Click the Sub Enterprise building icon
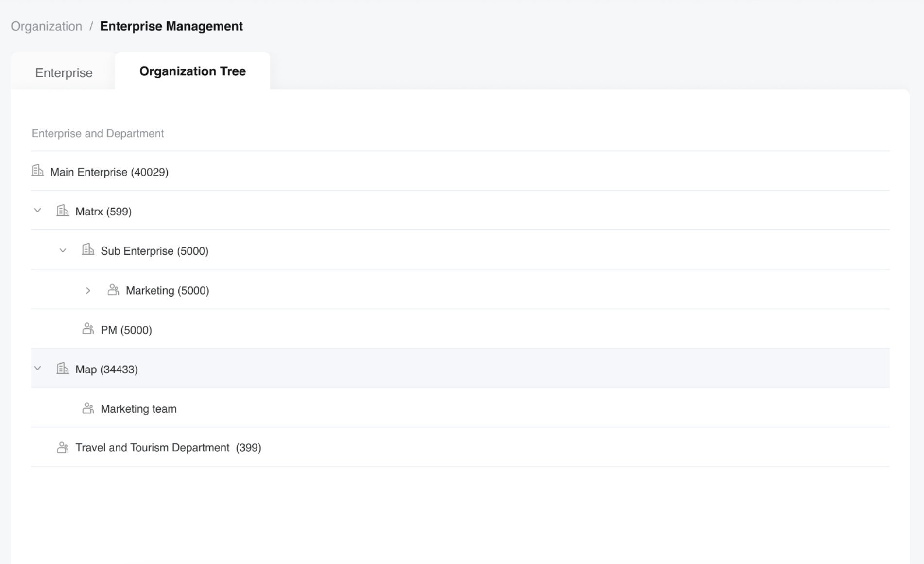This screenshot has width=924, height=564. click(88, 250)
